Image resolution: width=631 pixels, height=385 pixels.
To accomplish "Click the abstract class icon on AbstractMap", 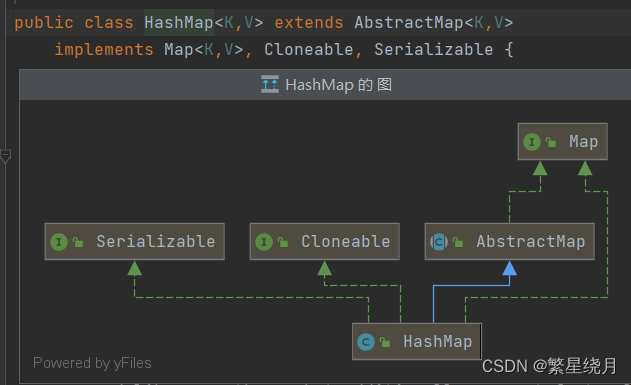I will (439, 242).
